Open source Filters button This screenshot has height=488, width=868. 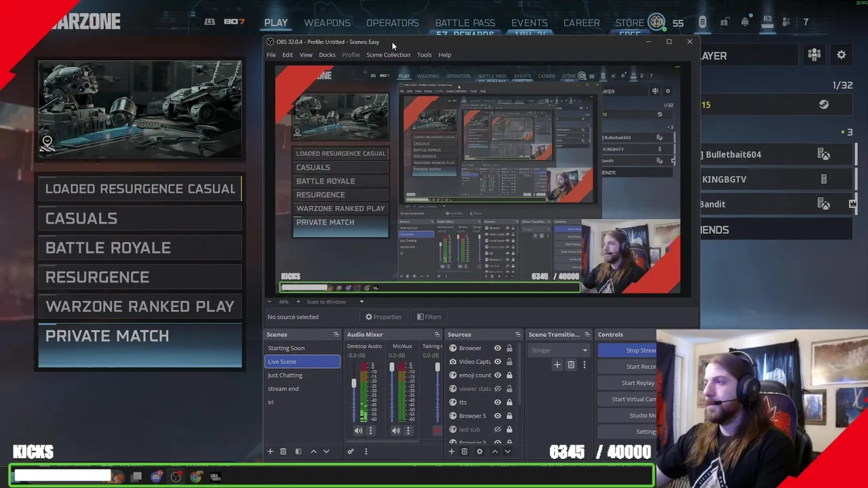(x=429, y=317)
